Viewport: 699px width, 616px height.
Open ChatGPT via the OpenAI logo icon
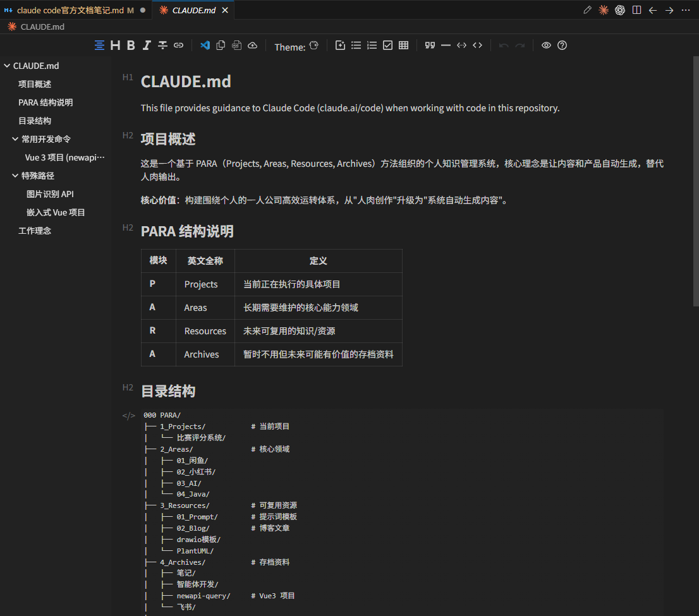coord(620,10)
